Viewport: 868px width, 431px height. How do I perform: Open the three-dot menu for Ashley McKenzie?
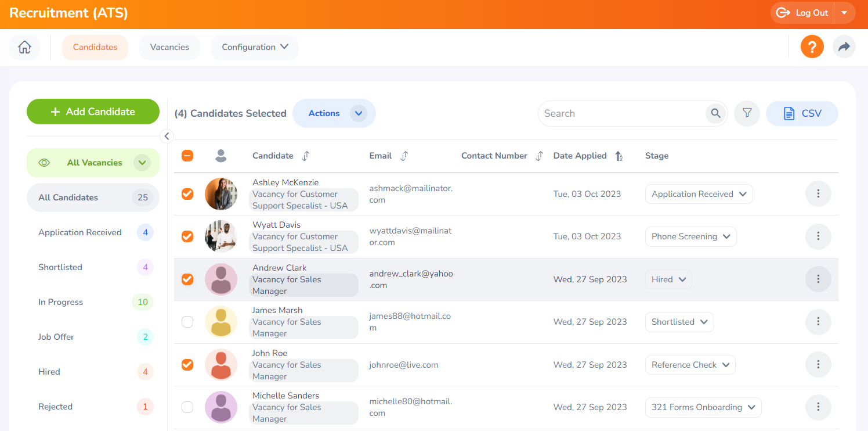(818, 194)
